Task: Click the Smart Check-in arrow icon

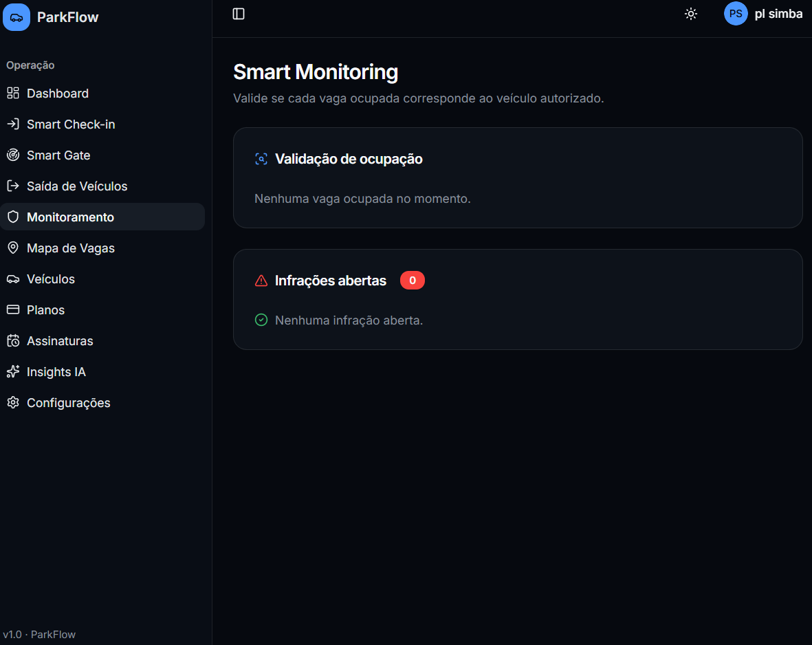Action: pyautogui.click(x=13, y=124)
